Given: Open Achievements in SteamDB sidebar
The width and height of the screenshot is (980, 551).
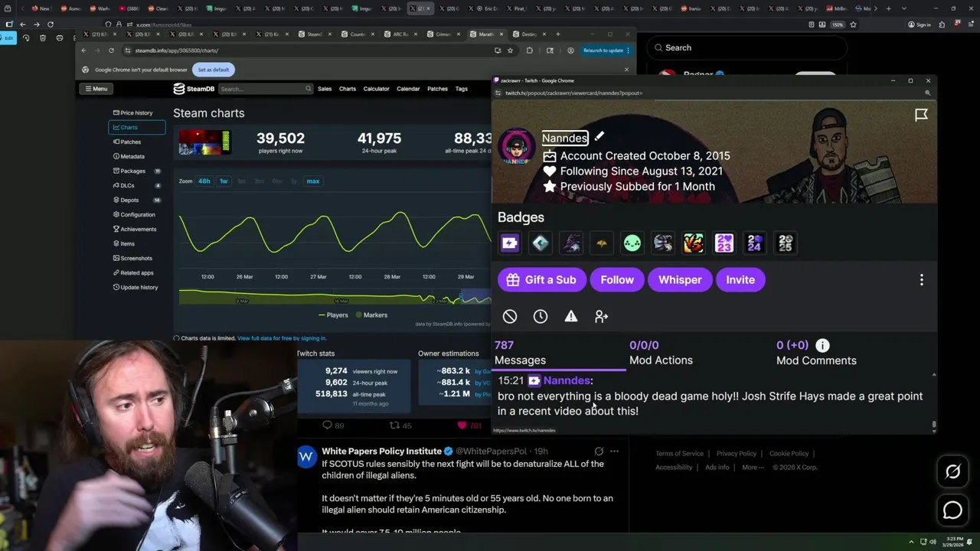Looking at the screenshot, I should pos(136,229).
